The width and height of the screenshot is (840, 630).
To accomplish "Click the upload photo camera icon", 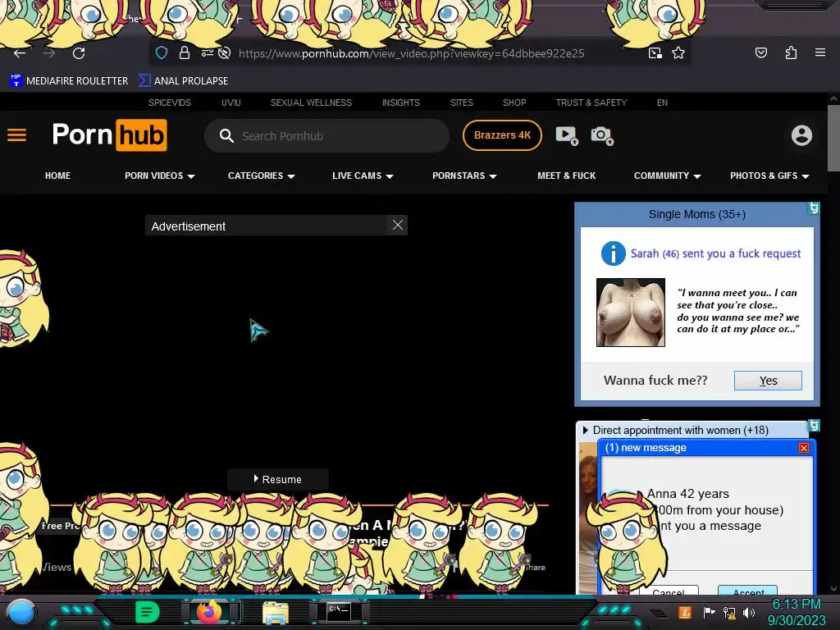I will 601,135.
